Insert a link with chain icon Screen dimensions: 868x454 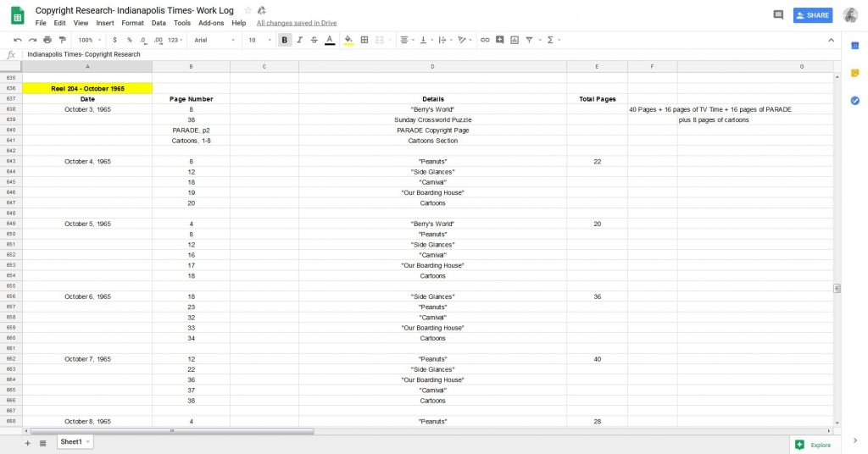coord(485,40)
